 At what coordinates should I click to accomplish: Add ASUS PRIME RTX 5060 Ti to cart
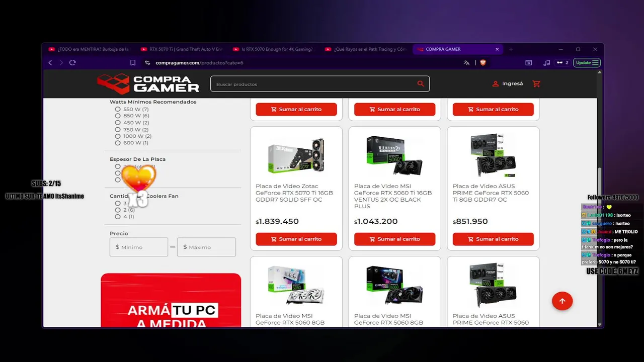493,239
